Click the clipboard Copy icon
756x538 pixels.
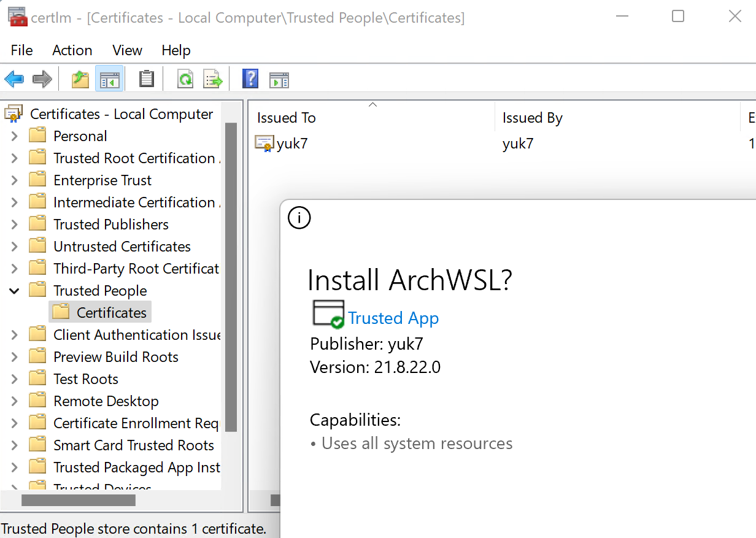pos(146,79)
